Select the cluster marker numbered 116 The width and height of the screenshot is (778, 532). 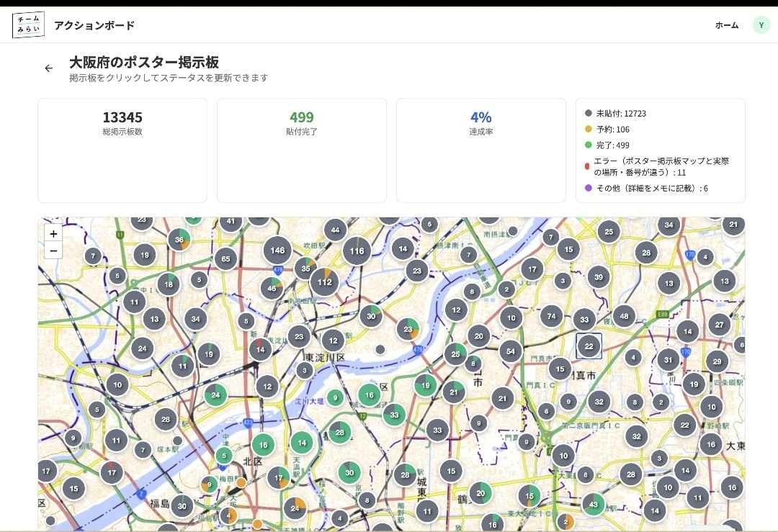coord(357,251)
